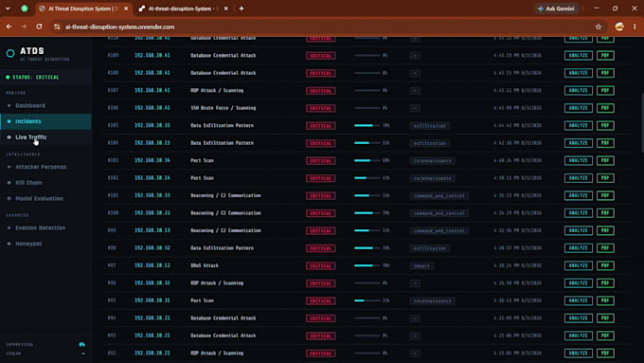Open Kill Chain in the sidebar
644x363 pixels.
[28, 183]
